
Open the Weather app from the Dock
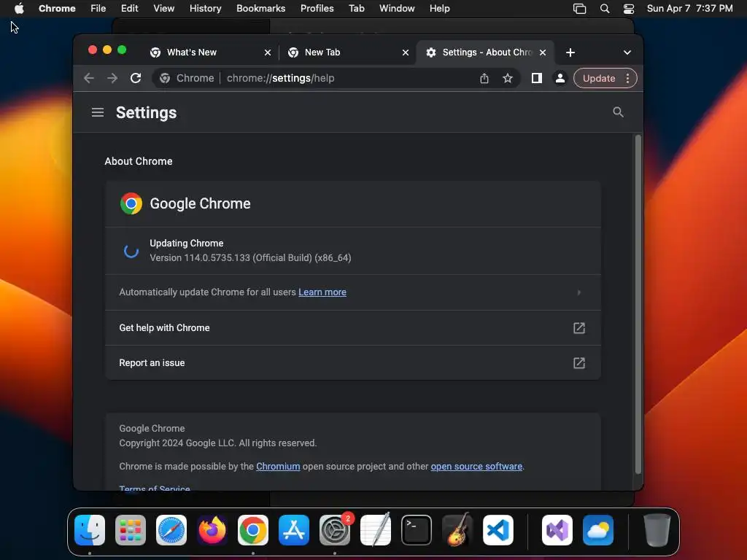click(x=598, y=530)
